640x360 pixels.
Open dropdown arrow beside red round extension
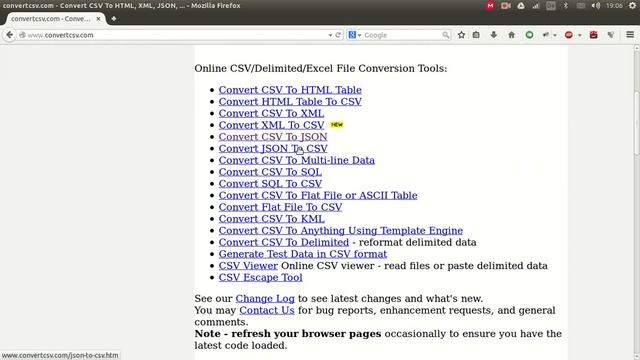point(579,36)
